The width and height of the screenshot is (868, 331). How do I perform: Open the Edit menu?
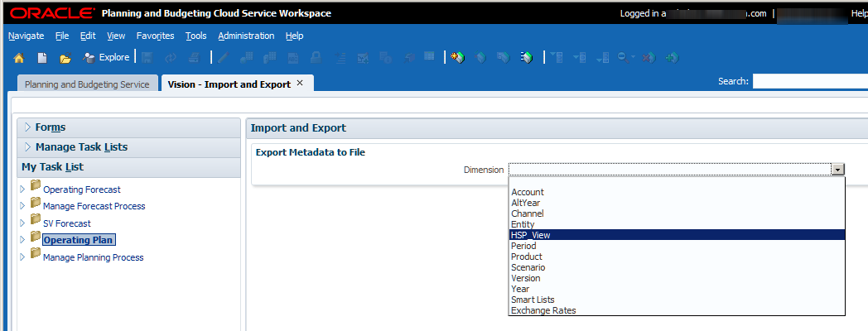click(x=88, y=36)
